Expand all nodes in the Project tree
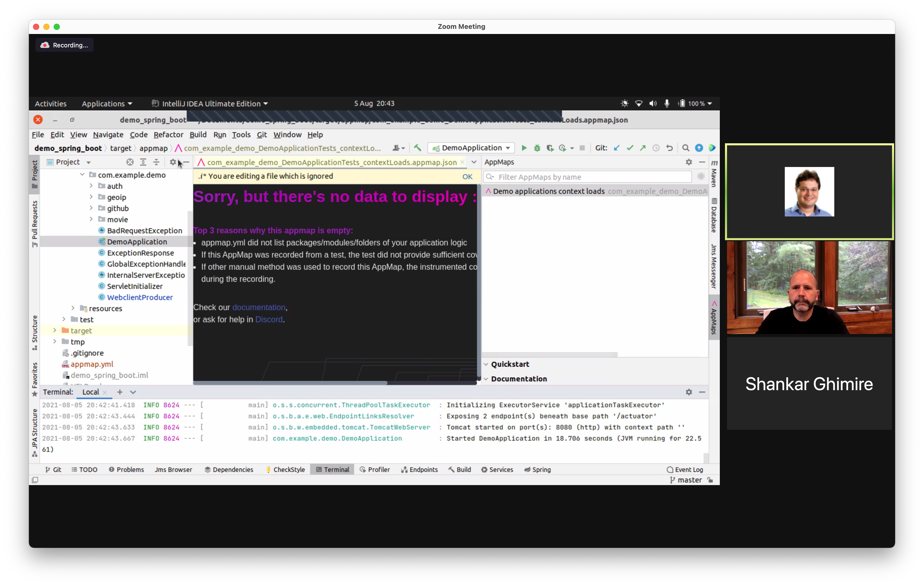924x586 pixels. (143, 162)
